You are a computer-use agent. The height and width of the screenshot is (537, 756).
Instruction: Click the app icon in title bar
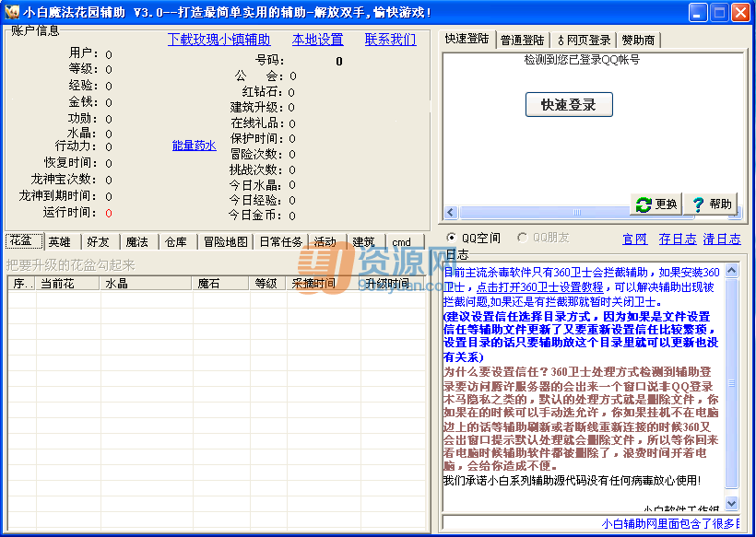point(12,12)
